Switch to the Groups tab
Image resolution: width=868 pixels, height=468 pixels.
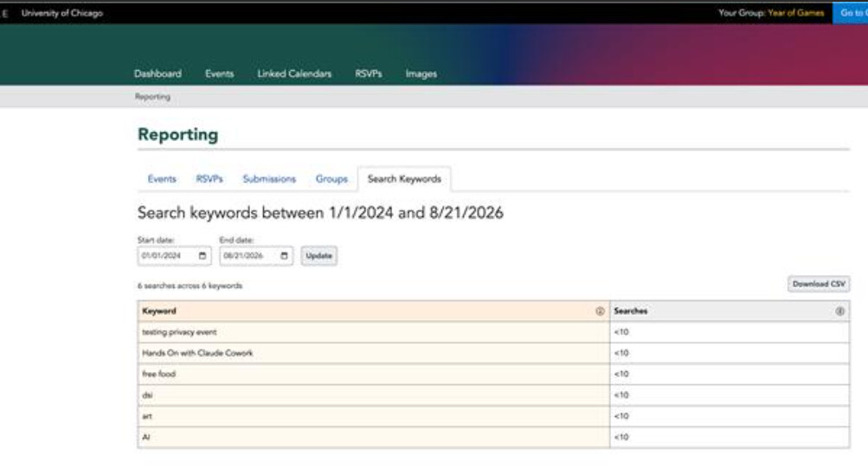[331, 179]
